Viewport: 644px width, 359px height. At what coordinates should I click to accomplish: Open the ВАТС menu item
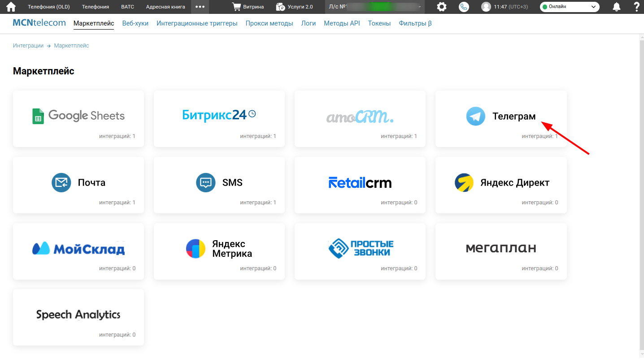128,7
